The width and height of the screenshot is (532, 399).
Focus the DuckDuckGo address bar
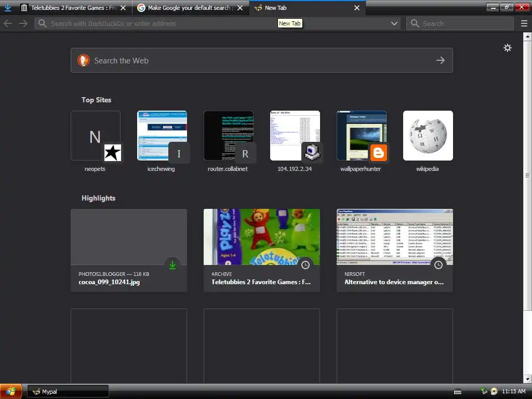click(217, 23)
